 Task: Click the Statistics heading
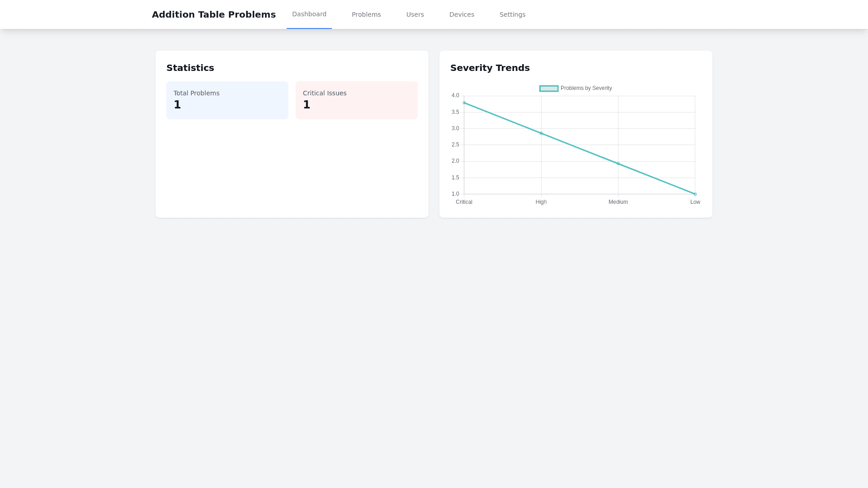(190, 68)
